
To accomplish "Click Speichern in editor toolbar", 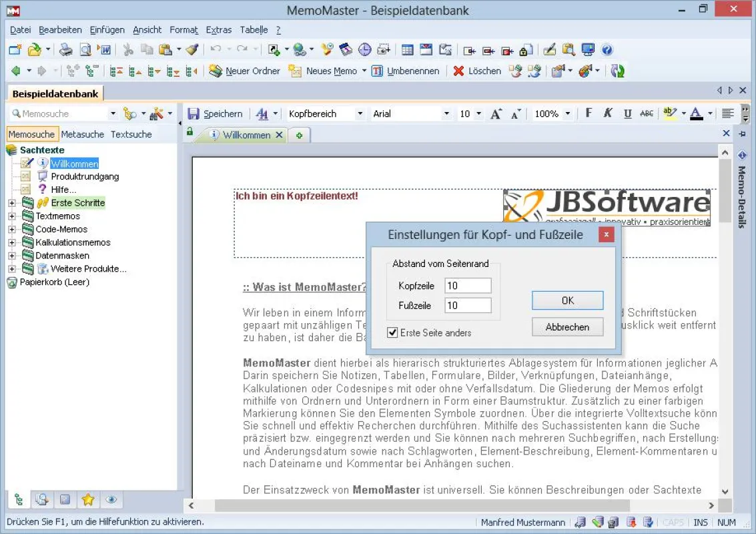I will [215, 114].
